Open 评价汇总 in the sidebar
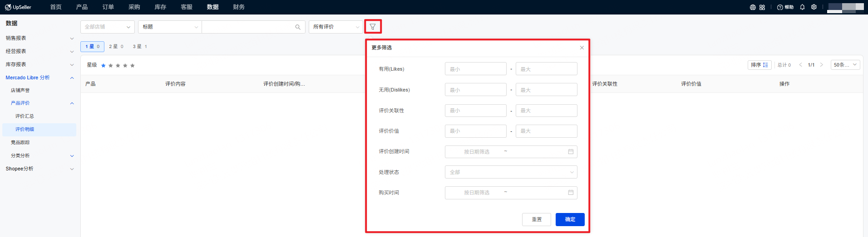 click(25, 116)
